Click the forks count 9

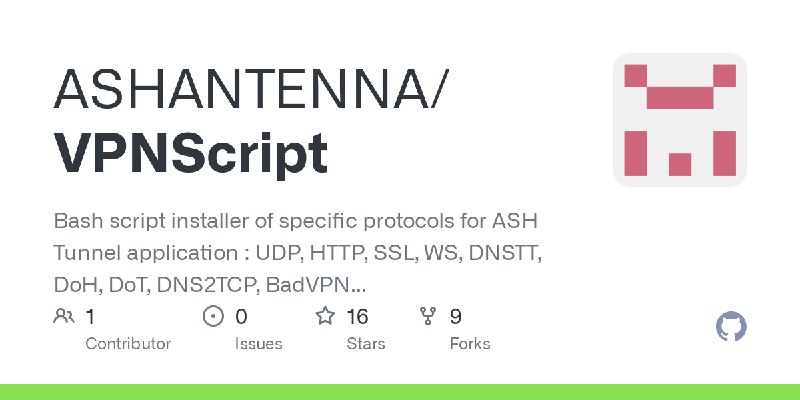[x=456, y=317]
